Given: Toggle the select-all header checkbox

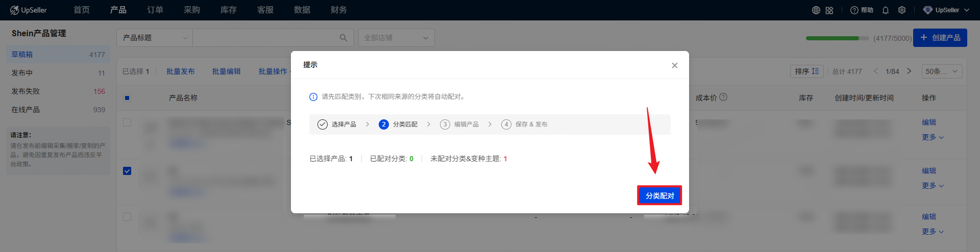Looking at the screenshot, I should [127, 98].
